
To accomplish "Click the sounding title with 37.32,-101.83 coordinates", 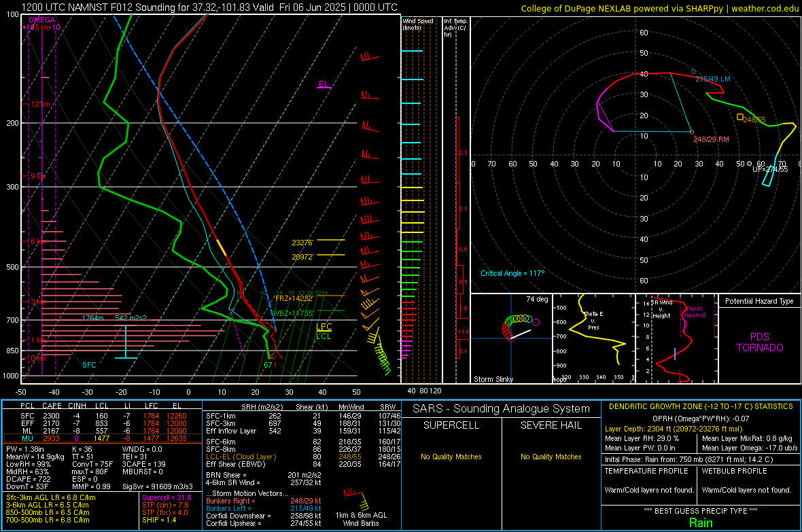I will point(209,7).
